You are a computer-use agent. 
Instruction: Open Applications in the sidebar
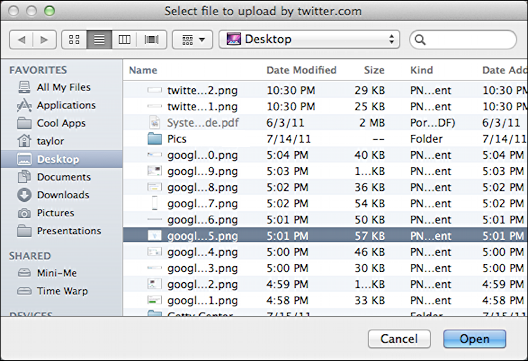[62, 105]
